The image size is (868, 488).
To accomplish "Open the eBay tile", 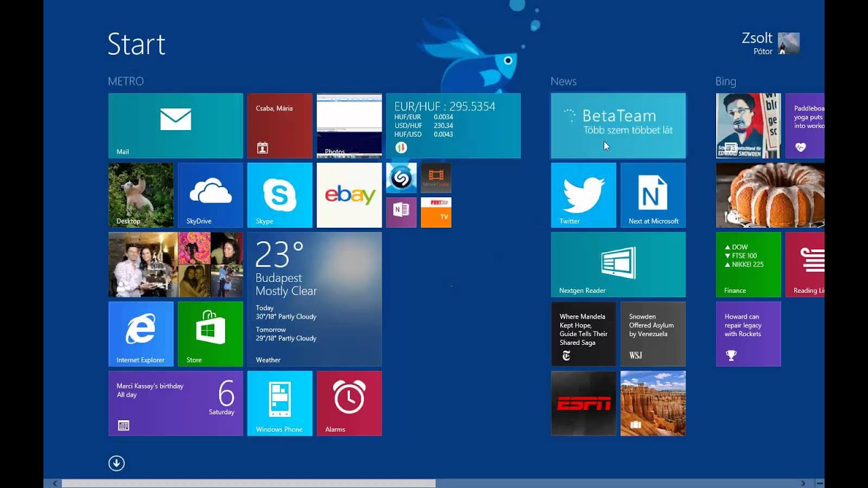I will tap(349, 195).
